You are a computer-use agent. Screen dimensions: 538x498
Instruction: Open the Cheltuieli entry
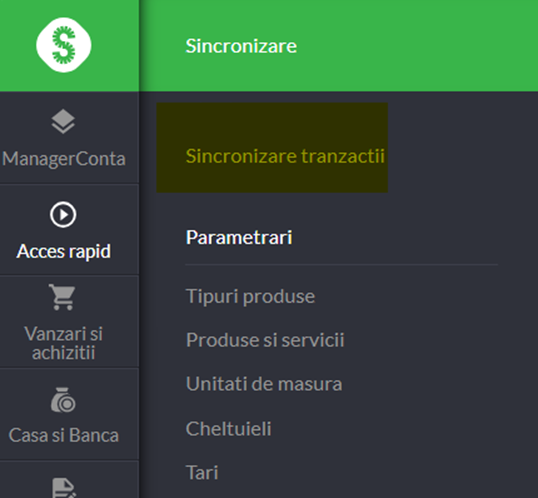coord(229,429)
